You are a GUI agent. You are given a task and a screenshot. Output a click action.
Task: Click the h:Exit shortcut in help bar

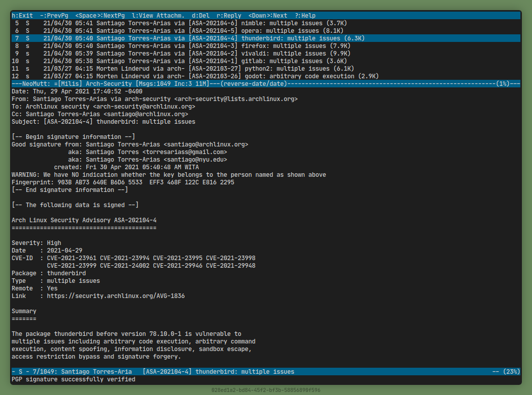tap(22, 16)
